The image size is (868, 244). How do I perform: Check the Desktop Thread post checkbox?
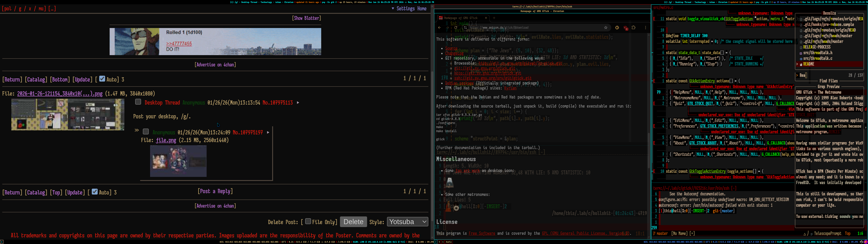pyautogui.click(x=138, y=102)
